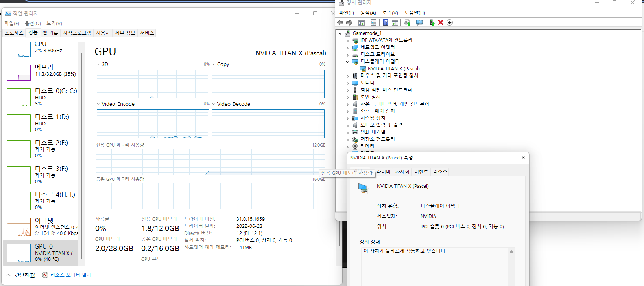Screen dimensions: 644x286
Task: Click the 소프트웨어 장치 category icon
Action: pos(355,111)
